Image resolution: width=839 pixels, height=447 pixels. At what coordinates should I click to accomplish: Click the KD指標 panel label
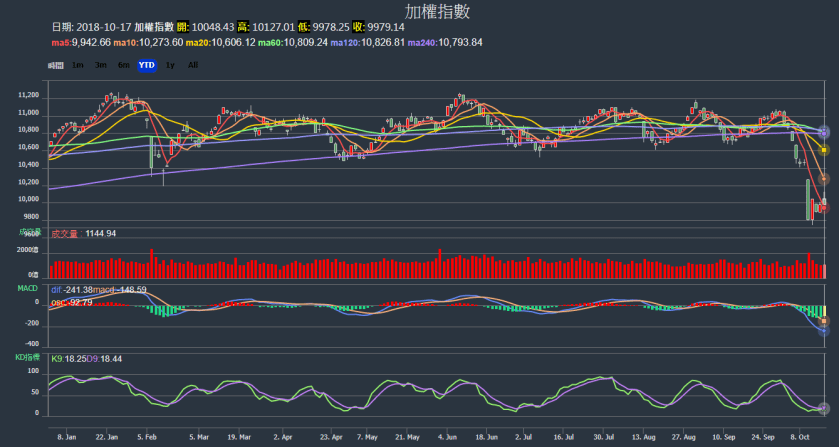pyautogui.click(x=29, y=357)
